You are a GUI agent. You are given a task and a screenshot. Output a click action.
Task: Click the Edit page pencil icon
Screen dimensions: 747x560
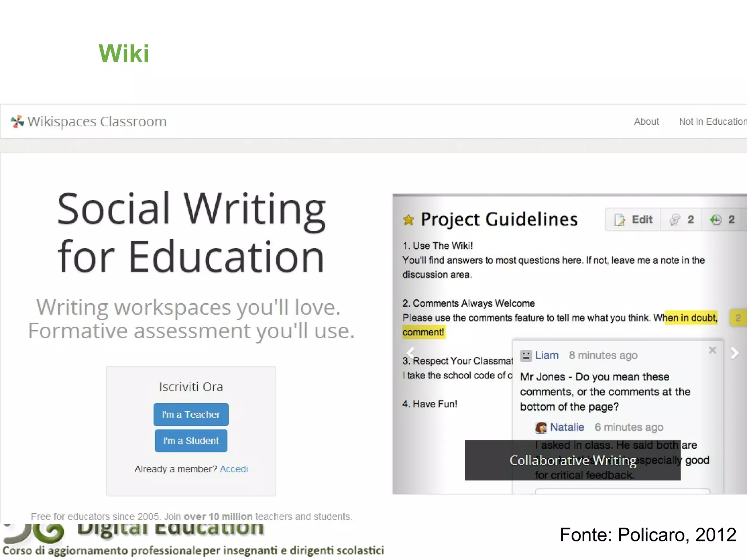619,220
